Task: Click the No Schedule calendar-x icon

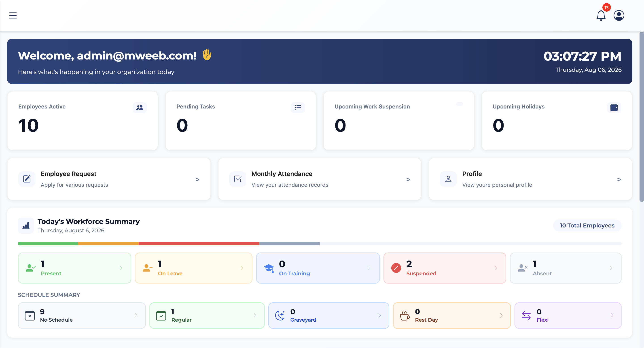Action: click(x=30, y=316)
